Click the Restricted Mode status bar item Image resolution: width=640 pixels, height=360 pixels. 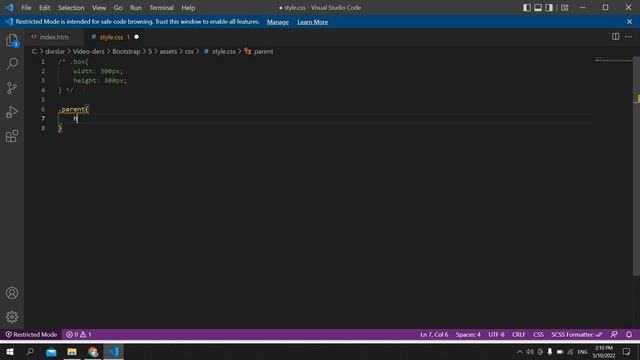point(31,334)
